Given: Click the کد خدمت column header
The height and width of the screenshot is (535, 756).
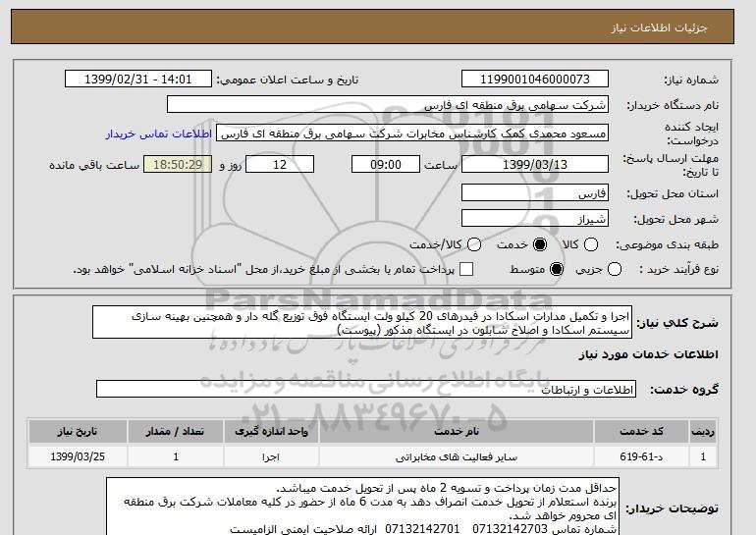Looking at the screenshot, I should pos(641,431).
